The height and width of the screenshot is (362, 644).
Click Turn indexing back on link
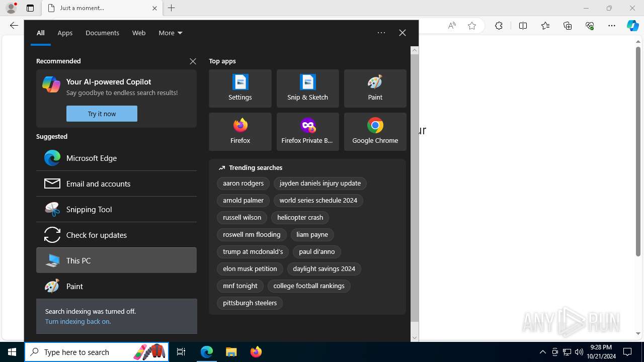pyautogui.click(x=78, y=321)
